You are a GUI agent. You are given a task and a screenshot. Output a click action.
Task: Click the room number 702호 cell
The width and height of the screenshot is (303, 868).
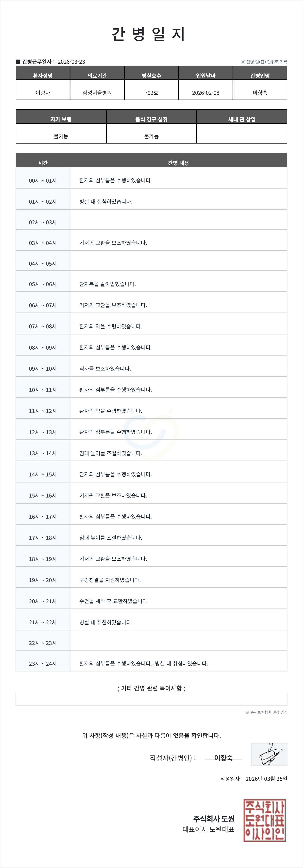(x=151, y=93)
